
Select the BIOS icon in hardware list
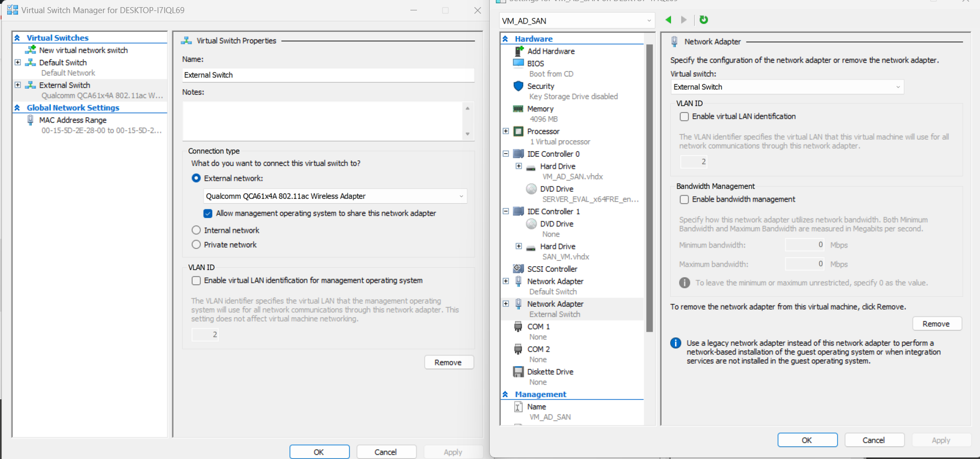518,63
